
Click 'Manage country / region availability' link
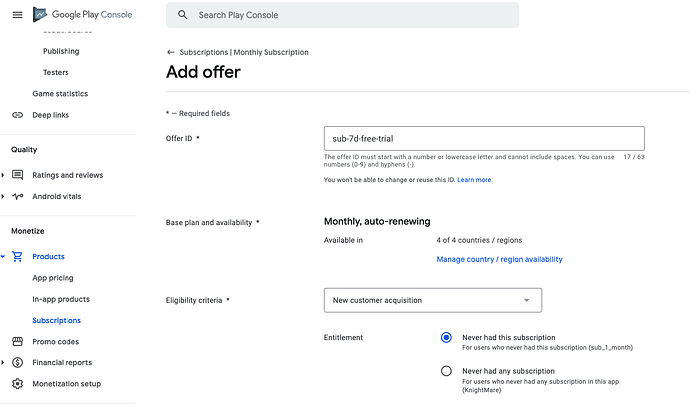coord(499,259)
